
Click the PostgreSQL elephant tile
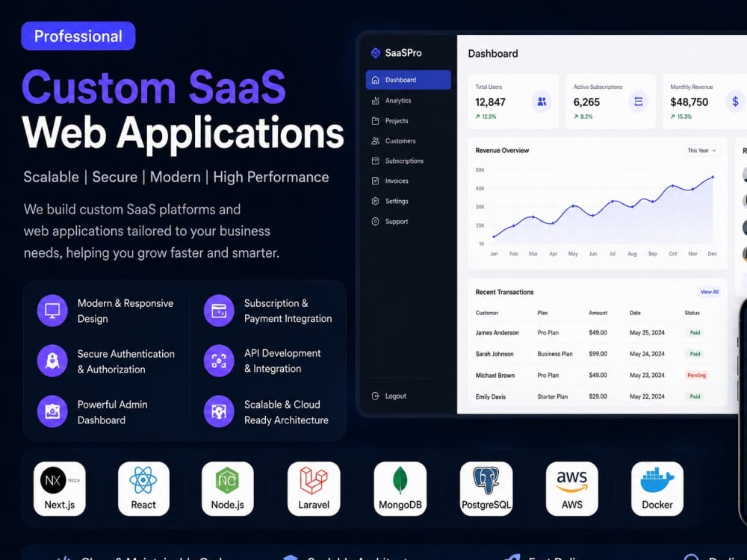click(486, 488)
